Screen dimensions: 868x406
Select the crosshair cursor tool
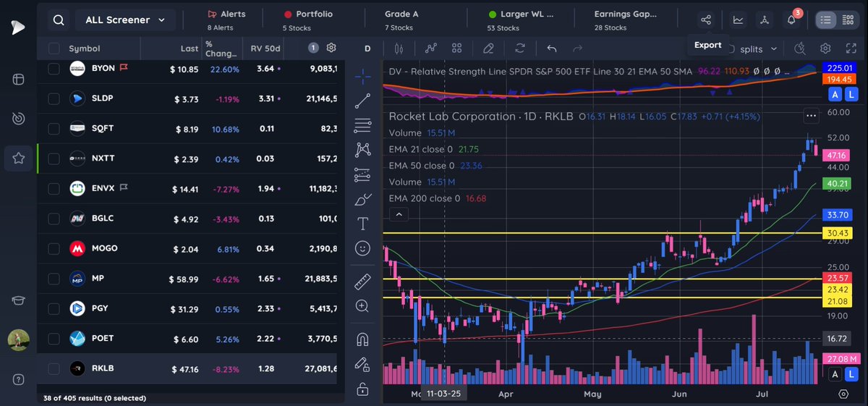point(363,76)
